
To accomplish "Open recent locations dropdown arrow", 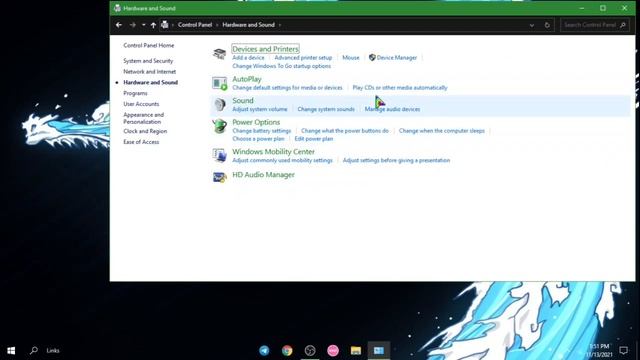I will (144, 25).
